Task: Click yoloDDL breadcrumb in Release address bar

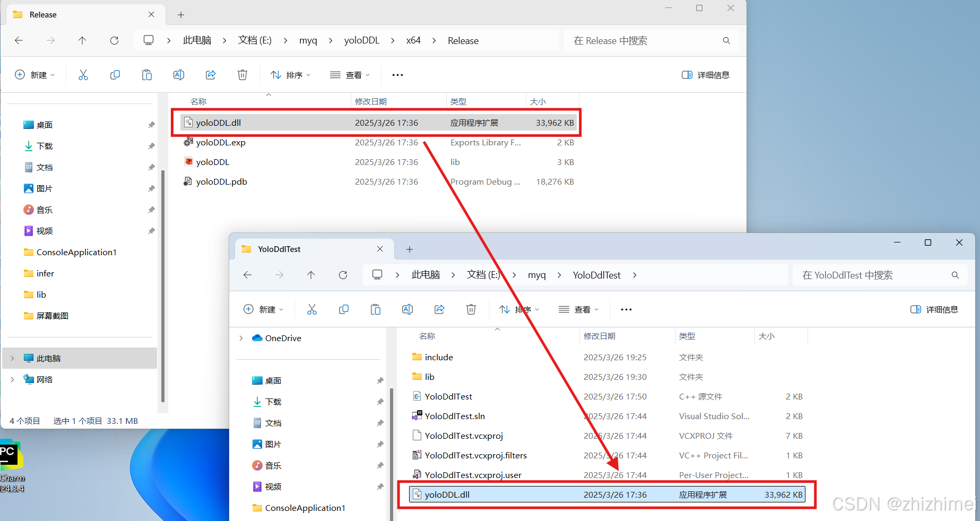Action: pos(362,40)
